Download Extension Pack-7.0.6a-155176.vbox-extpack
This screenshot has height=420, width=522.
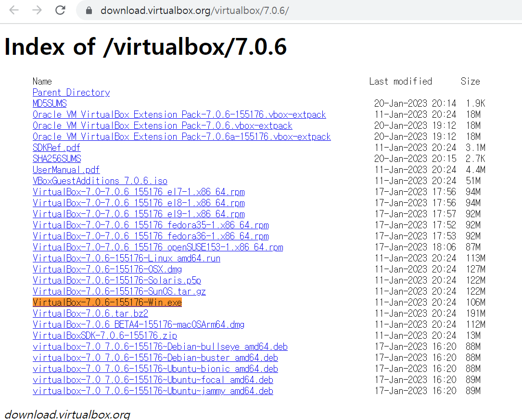click(x=182, y=136)
